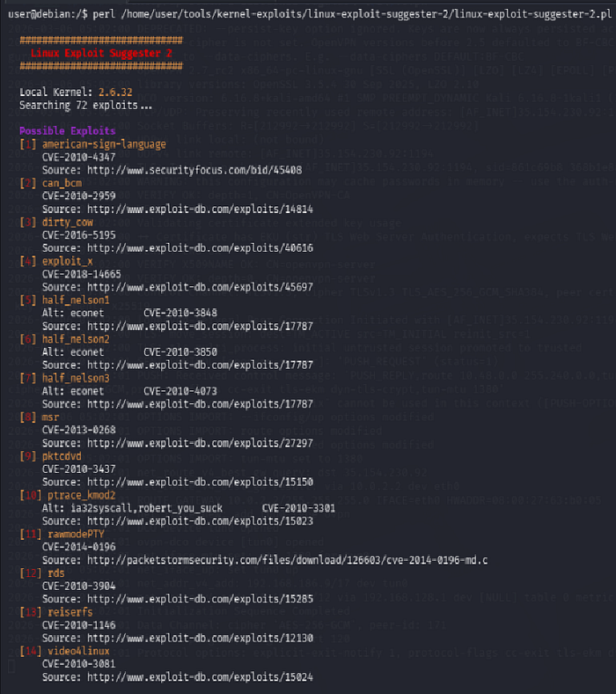The width and height of the screenshot is (616, 694).
Task: Select exploit name american-sign-language
Action: 104,144
